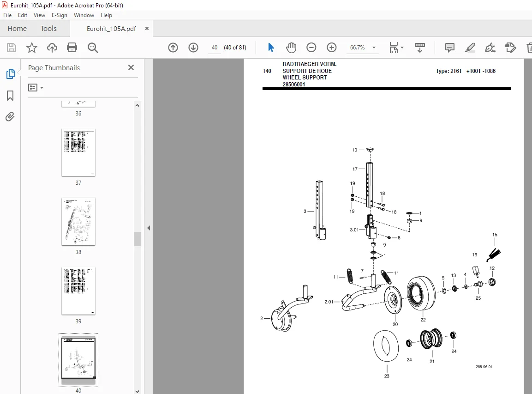This screenshot has width=532, height=394.
Task: Click the 66.7% zoom value field
Action: tap(357, 48)
